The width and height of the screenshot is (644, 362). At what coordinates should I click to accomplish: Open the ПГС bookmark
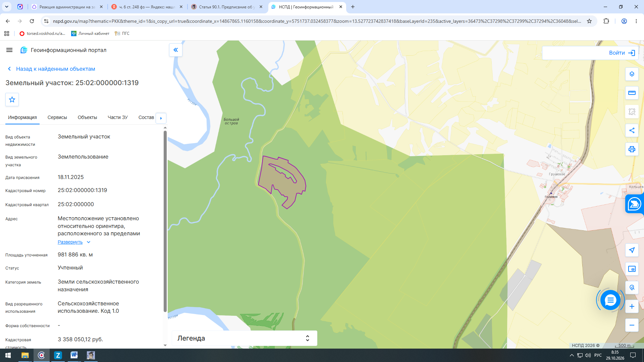[122, 34]
